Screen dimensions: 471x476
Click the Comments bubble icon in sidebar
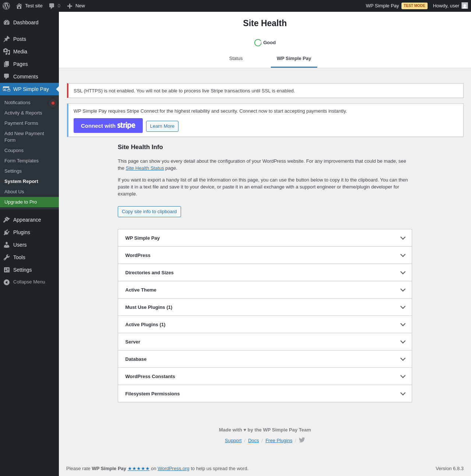(x=7, y=77)
